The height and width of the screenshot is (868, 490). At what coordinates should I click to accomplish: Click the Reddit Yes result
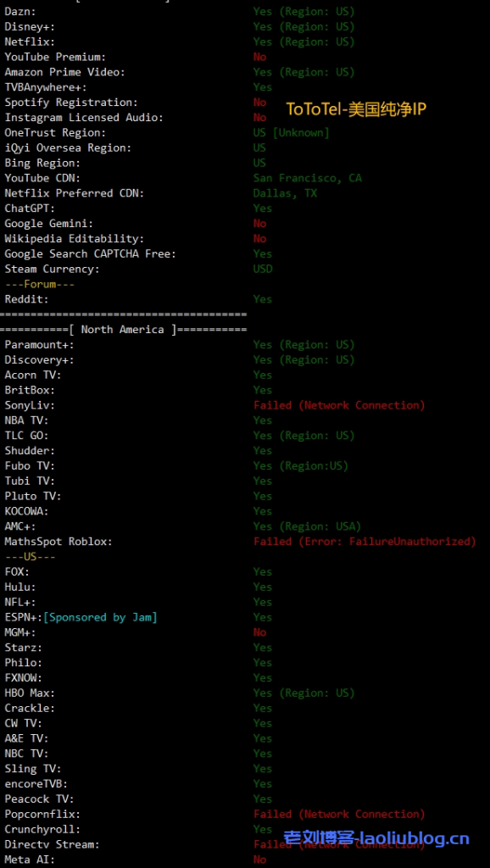(x=263, y=299)
